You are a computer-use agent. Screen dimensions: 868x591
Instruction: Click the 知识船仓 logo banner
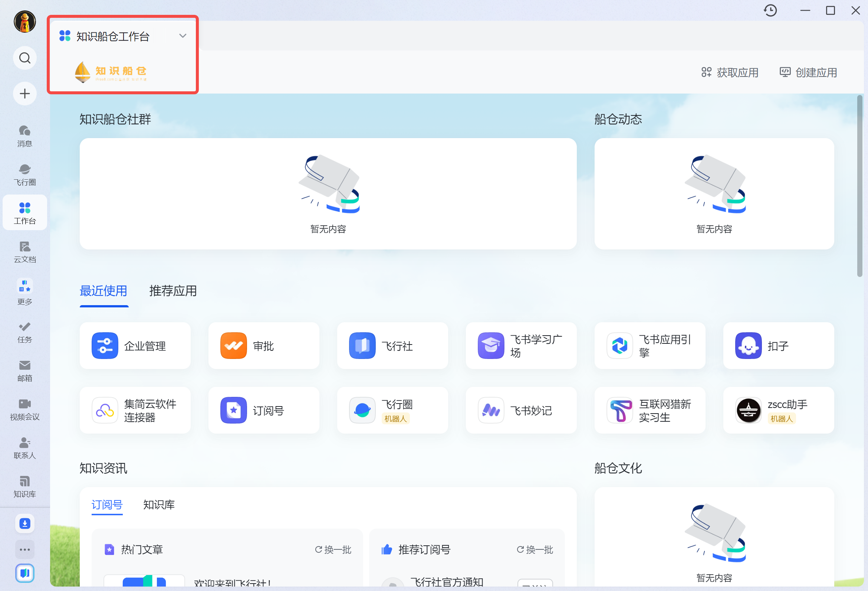tap(111, 72)
